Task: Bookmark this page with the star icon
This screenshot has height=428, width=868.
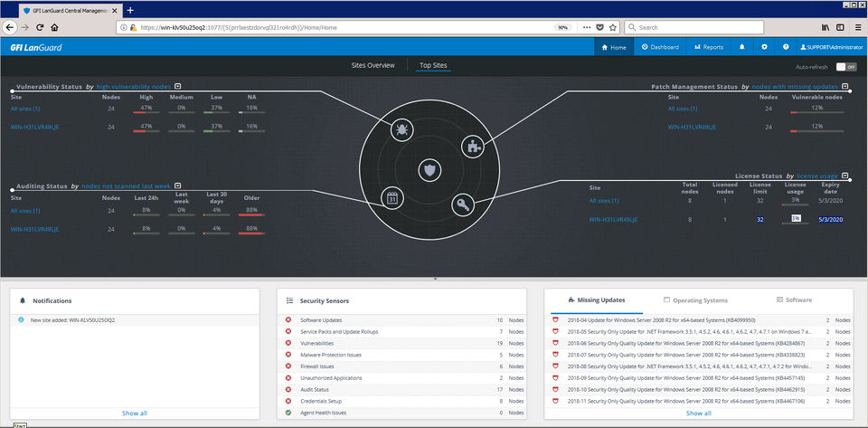Action: (613, 27)
